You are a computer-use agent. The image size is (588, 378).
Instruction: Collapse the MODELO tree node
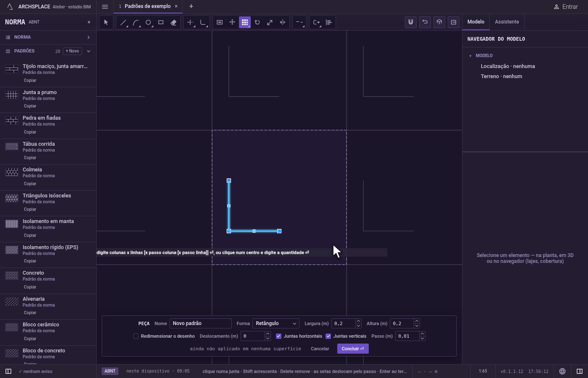[x=470, y=56]
